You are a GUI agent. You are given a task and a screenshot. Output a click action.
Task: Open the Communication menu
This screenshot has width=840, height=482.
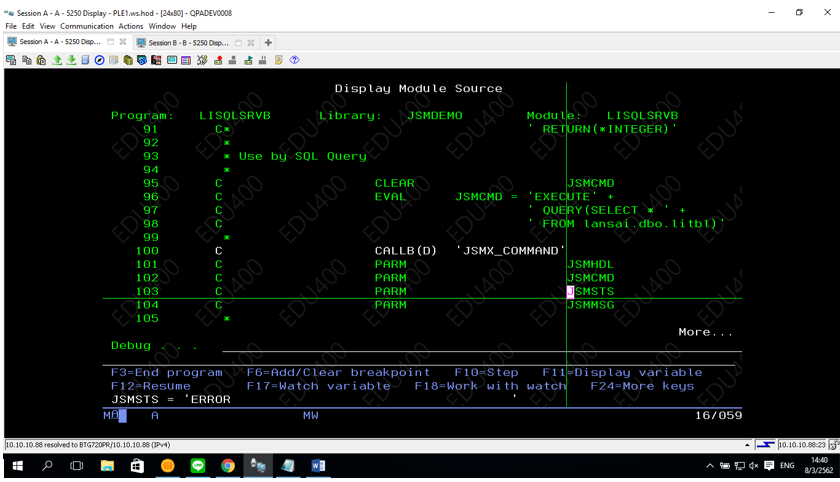tap(87, 26)
